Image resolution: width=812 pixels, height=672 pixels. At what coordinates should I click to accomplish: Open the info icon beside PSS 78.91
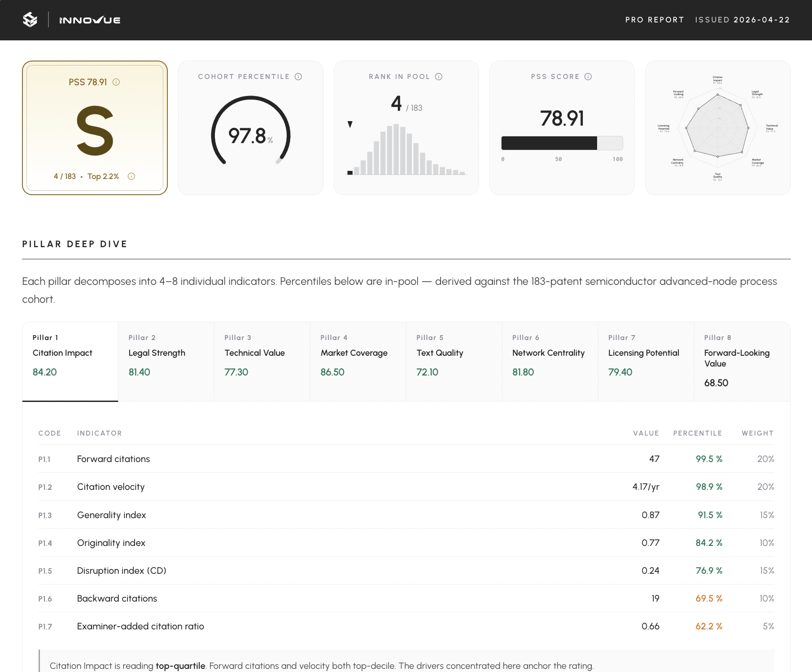click(x=116, y=82)
